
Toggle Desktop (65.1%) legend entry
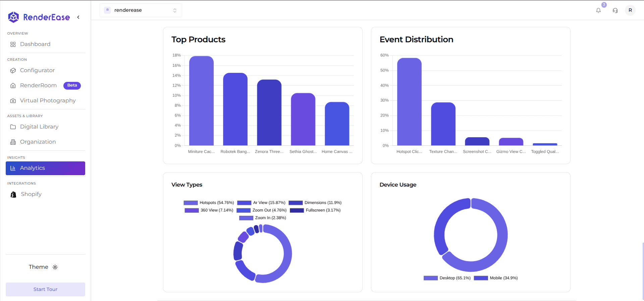tap(447, 278)
